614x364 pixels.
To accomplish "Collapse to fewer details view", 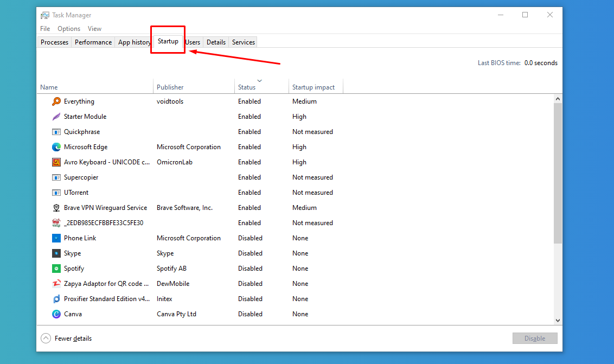I will (46, 338).
